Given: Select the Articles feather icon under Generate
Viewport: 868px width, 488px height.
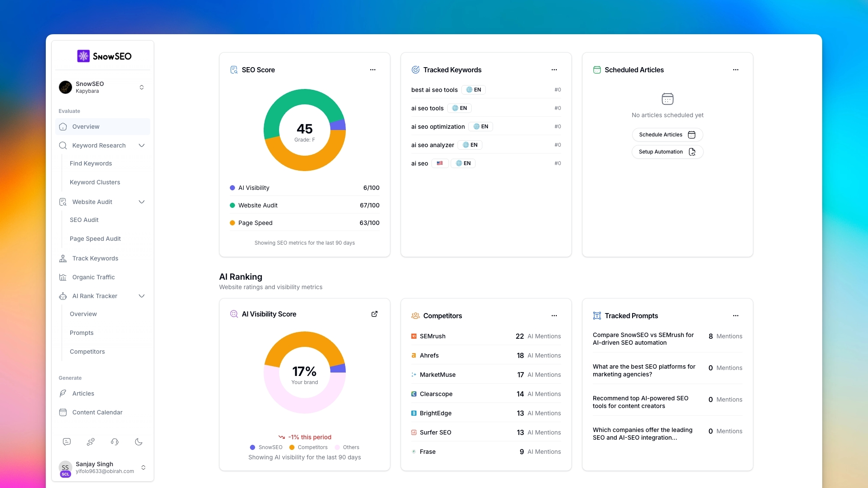Looking at the screenshot, I should (63, 393).
